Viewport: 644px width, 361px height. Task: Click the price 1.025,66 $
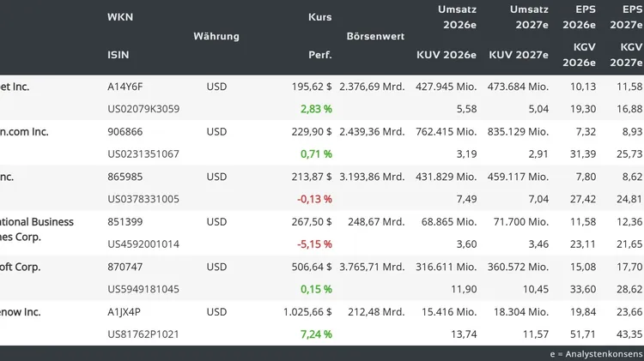point(307,313)
